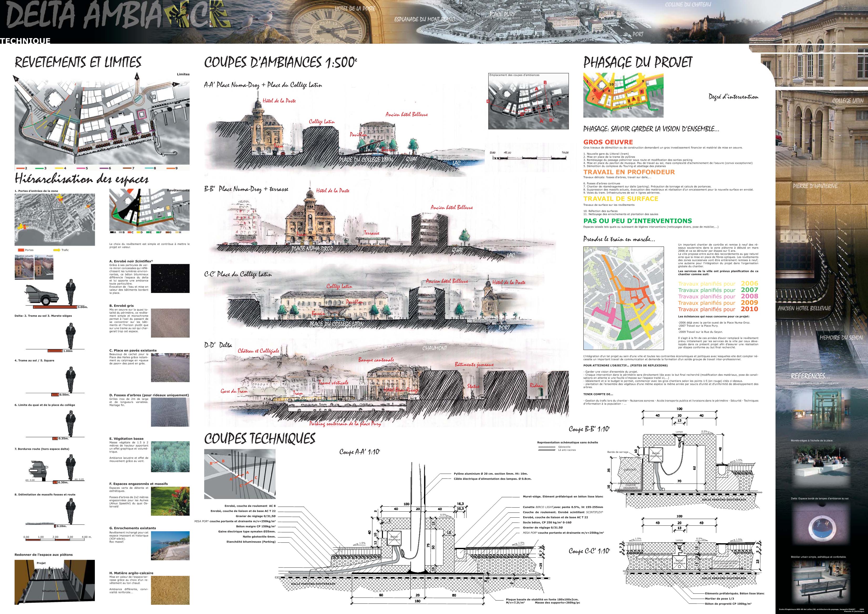
Task: Click the 'PHASAGE DU PROJET' heading
Action: (x=638, y=62)
